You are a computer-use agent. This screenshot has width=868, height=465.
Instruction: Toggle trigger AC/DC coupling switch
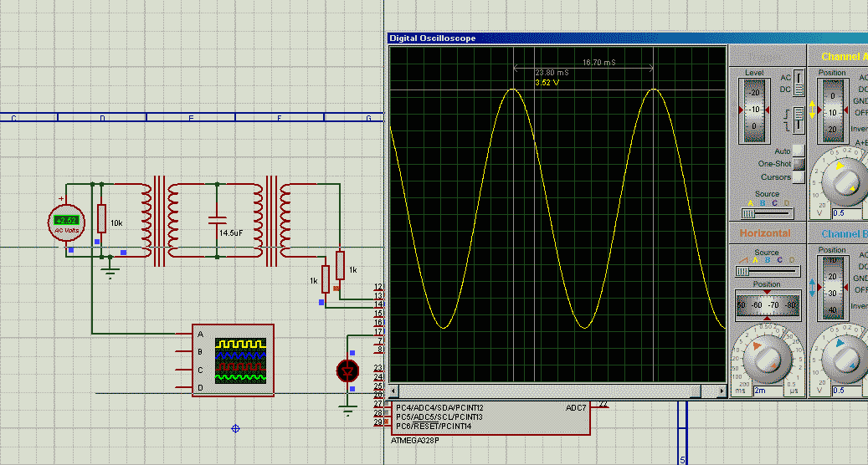(x=799, y=83)
